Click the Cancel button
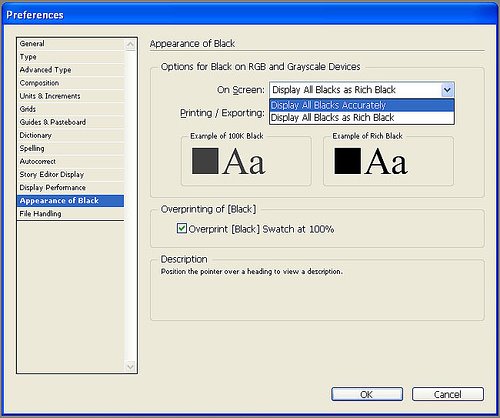 point(448,394)
